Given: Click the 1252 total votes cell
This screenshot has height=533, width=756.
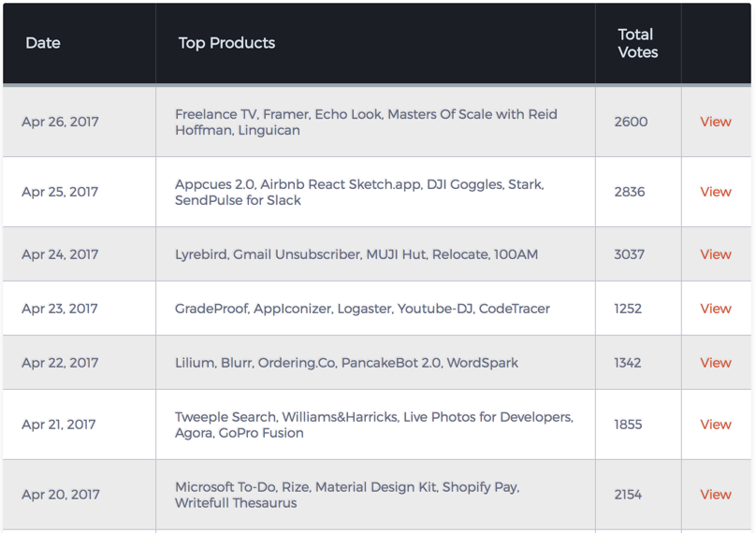Looking at the screenshot, I should click(x=628, y=309).
